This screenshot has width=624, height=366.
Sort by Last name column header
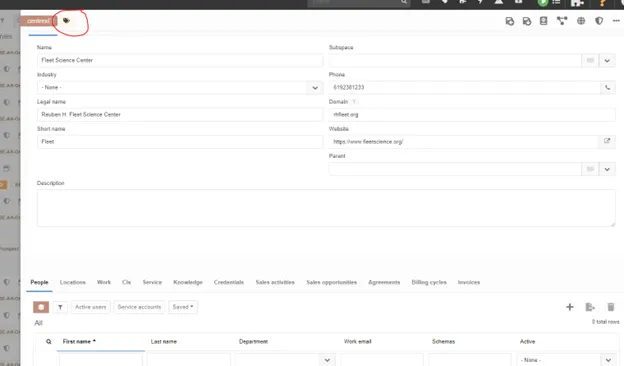[x=164, y=341]
